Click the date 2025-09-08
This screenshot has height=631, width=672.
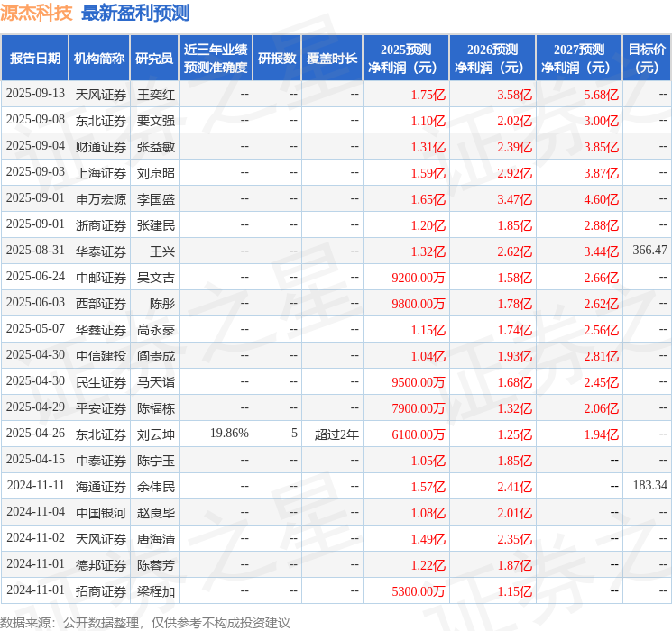pos(35,120)
